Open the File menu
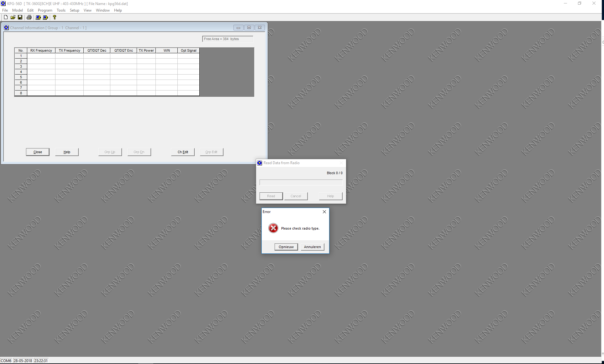This screenshot has height=364, width=604. 5,10
